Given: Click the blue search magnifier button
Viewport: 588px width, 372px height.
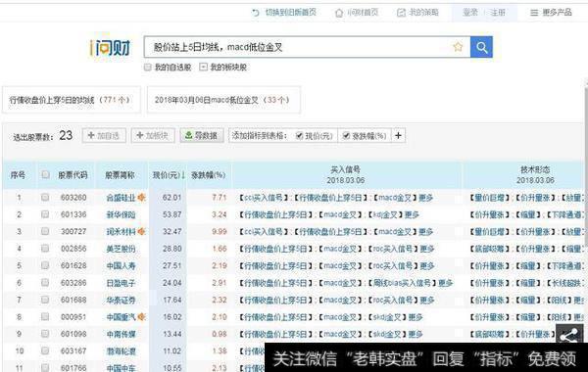Looking at the screenshot, I should point(481,47).
